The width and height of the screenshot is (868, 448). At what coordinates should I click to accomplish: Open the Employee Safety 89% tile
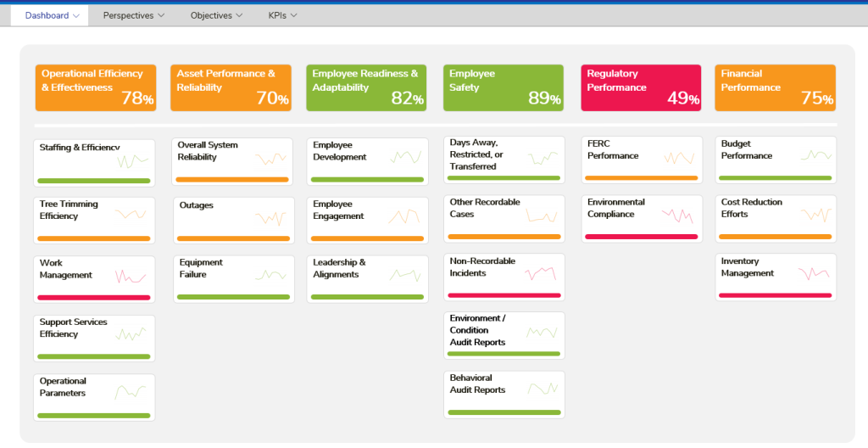coord(504,87)
